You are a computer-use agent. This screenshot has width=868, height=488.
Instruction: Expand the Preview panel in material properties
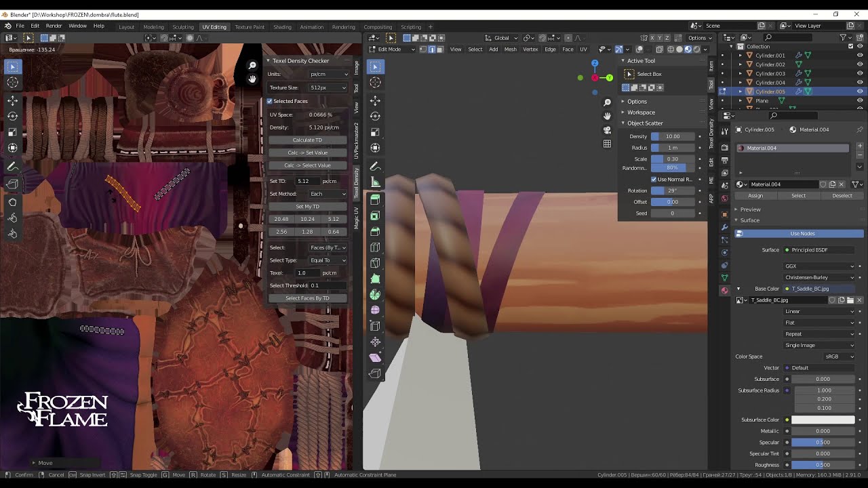[750, 209]
